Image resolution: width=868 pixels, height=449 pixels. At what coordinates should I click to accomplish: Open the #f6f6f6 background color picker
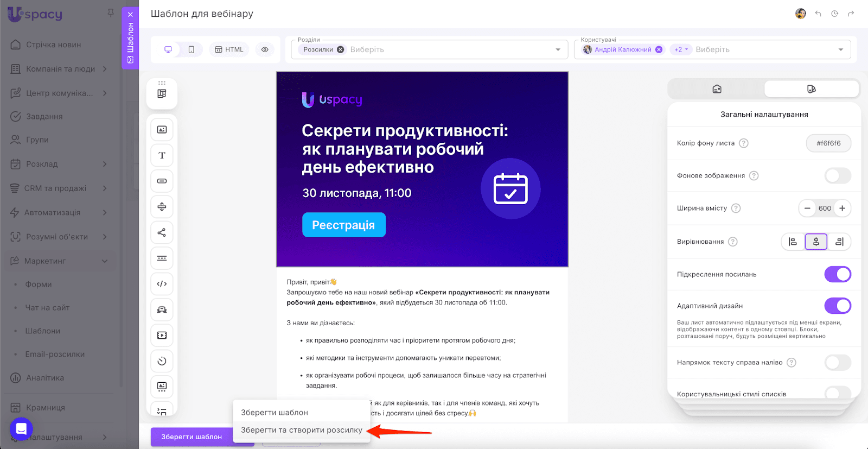click(x=828, y=143)
